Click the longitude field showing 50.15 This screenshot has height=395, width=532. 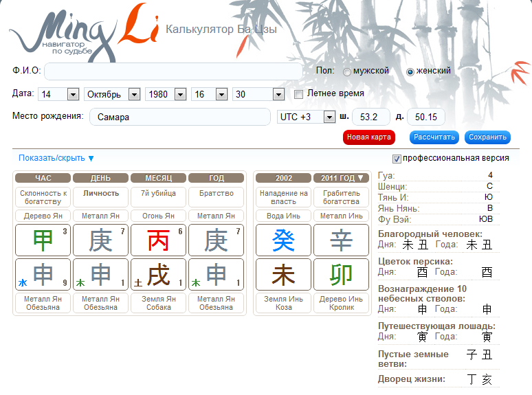tap(425, 117)
